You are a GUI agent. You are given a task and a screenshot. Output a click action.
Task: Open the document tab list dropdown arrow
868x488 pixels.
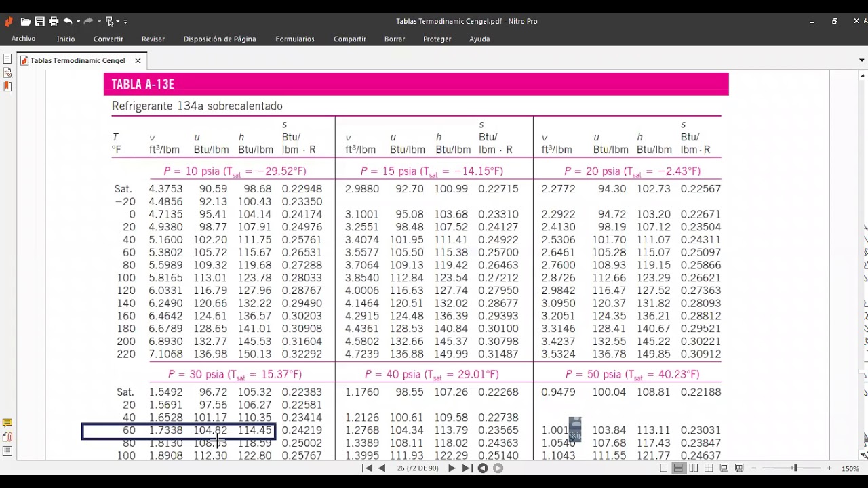(862, 60)
